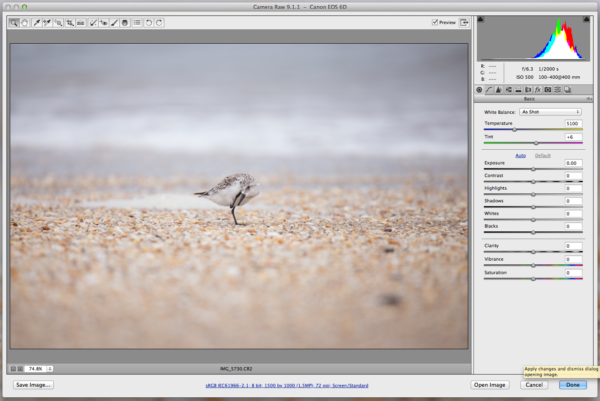600x401 pixels.
Task: Rotate image 90 degrees clockwise
Action: (x=160, y=22)
